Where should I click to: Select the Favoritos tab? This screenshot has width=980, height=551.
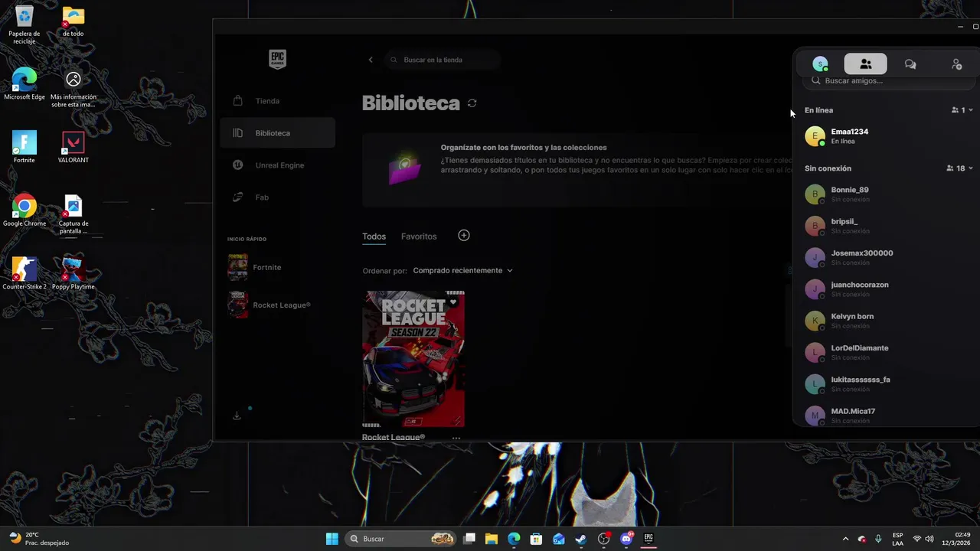click(x=419, y=236)
